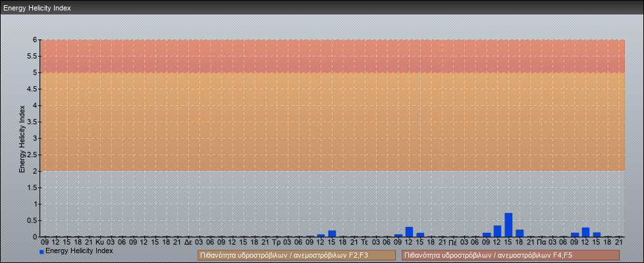Click the y-axis value 2.5
The width and height of the screenshot is (644, 263).
[32, 155]
